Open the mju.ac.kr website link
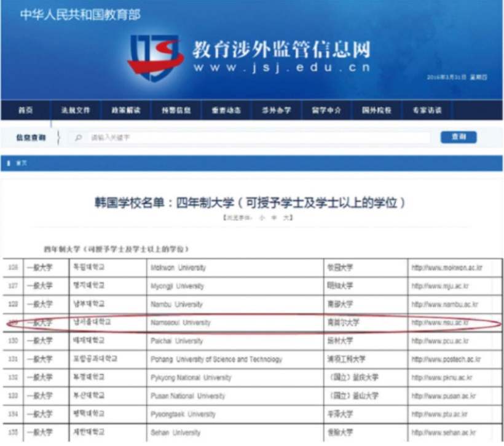This screenshot has height=446, width=504. tap(440, 286)
